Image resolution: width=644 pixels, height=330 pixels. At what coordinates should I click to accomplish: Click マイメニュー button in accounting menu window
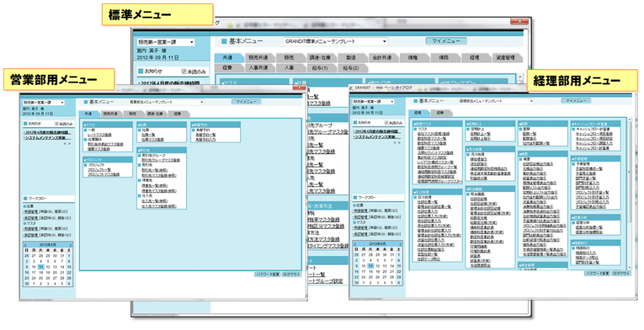(x=576, y=101)
